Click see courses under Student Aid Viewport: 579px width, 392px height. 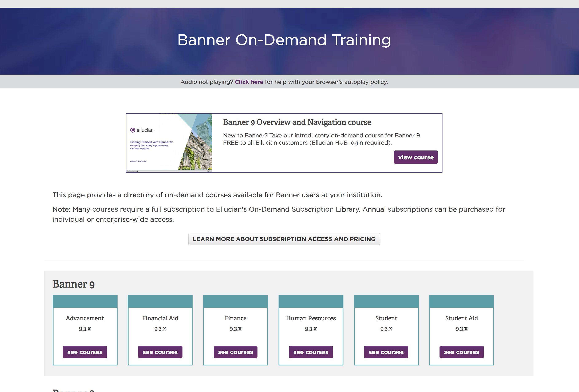[461, 352]
